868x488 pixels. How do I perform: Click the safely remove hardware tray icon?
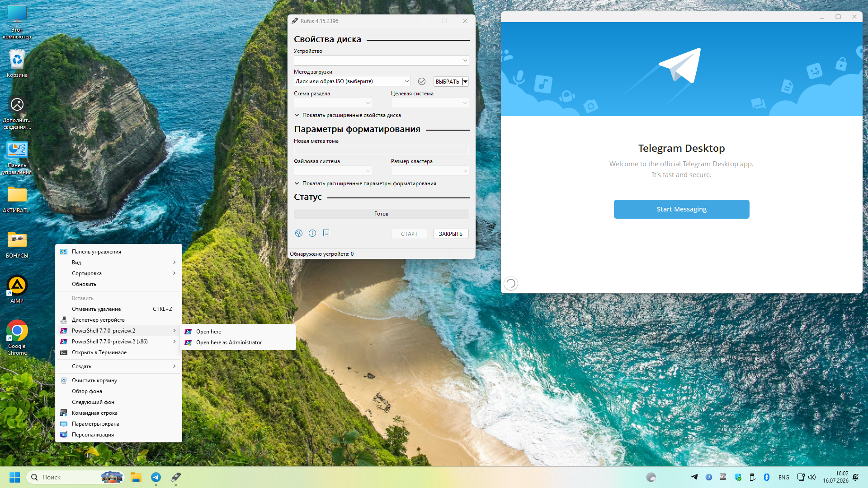(752, 477)
